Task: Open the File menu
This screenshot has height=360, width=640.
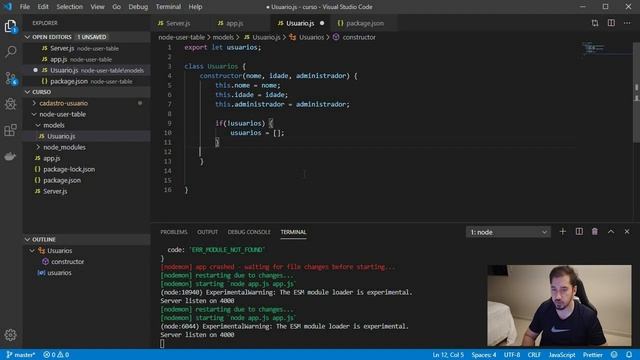Action: click(24, 7)
